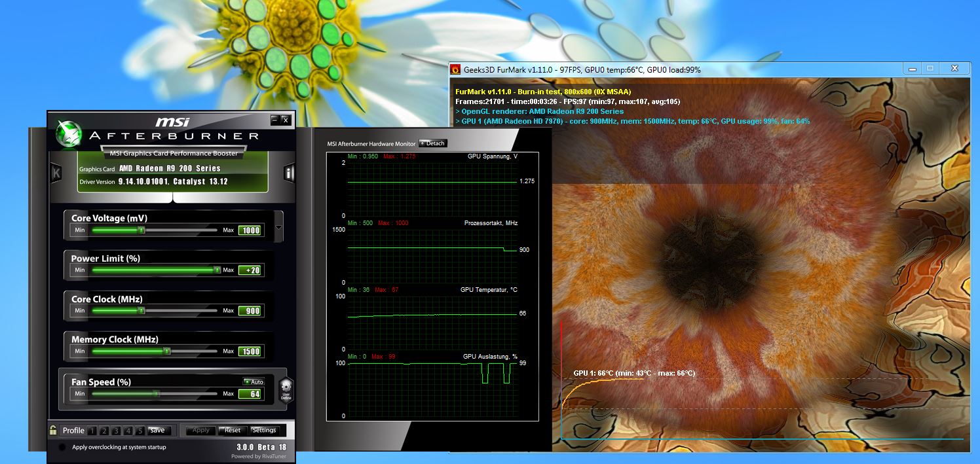The image size is (980, 464).
Task: Click the Core Voltage (mV) label
Action: click(x=110, y=218)
